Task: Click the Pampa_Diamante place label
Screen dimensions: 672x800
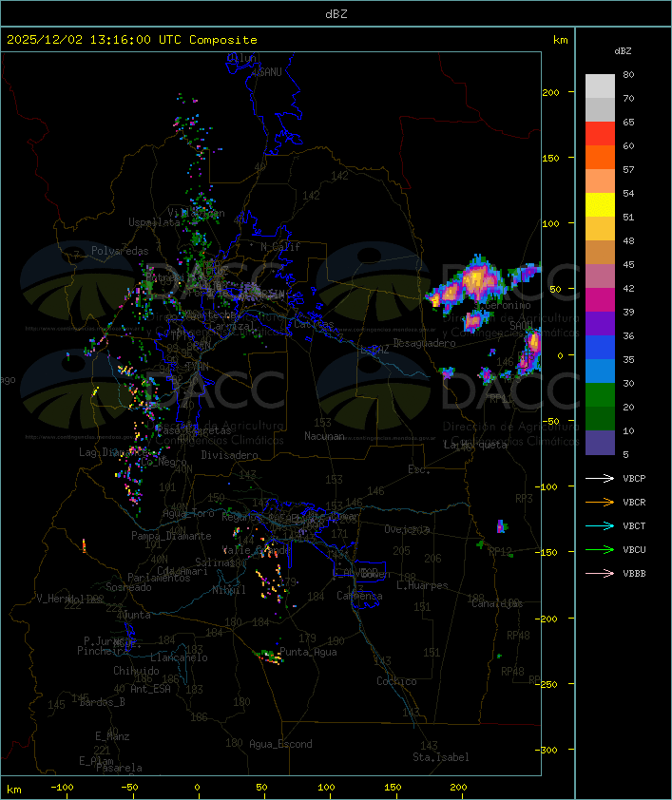Action: pos(171,536)
